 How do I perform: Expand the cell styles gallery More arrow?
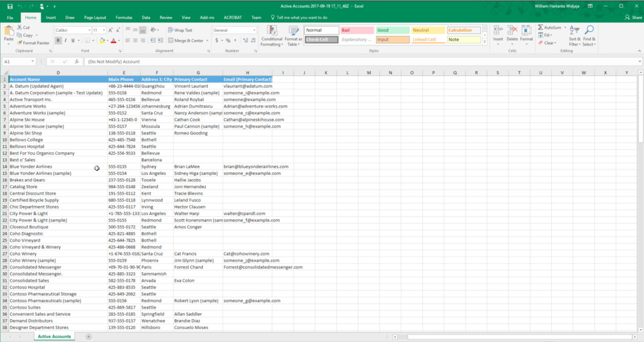click(485, 41)
